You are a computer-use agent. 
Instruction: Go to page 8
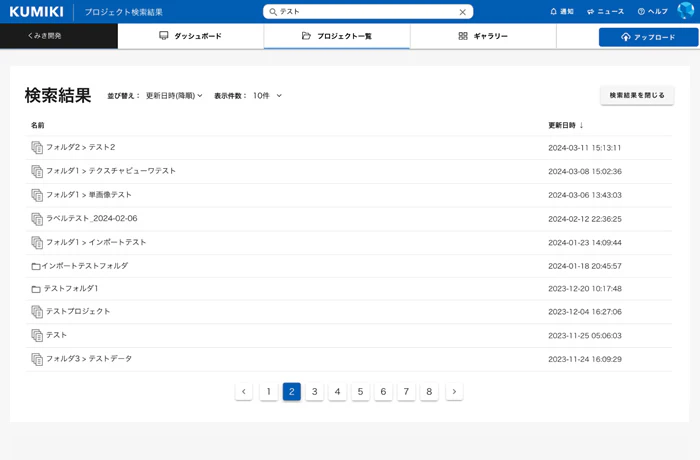429,392
